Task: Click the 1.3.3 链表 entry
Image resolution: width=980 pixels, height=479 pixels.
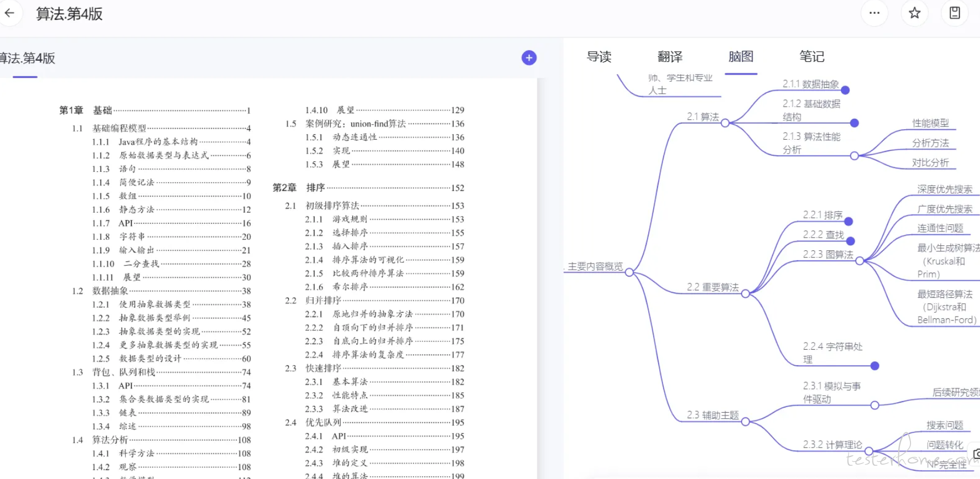Action: coord(172,413)
